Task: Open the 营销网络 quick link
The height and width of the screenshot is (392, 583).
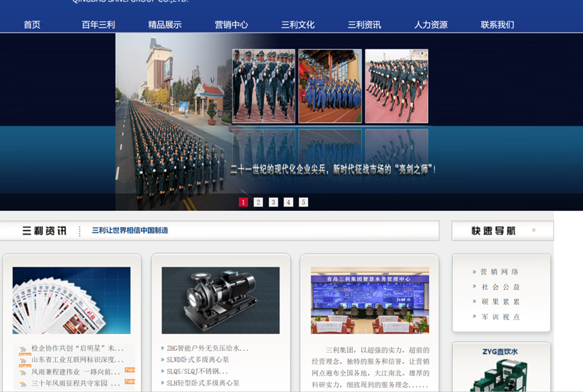Action: (499, 272)
